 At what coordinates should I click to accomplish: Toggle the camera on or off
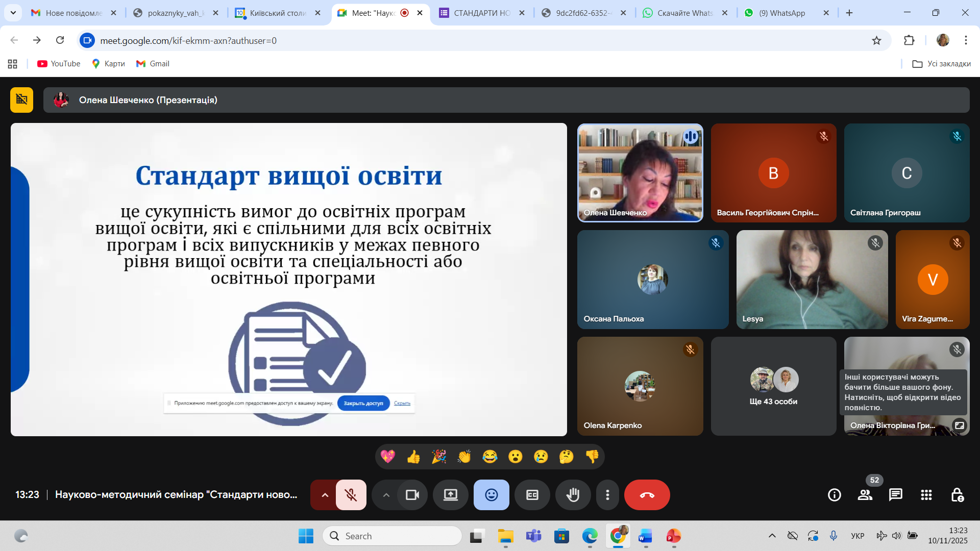(x=412, y=495)
